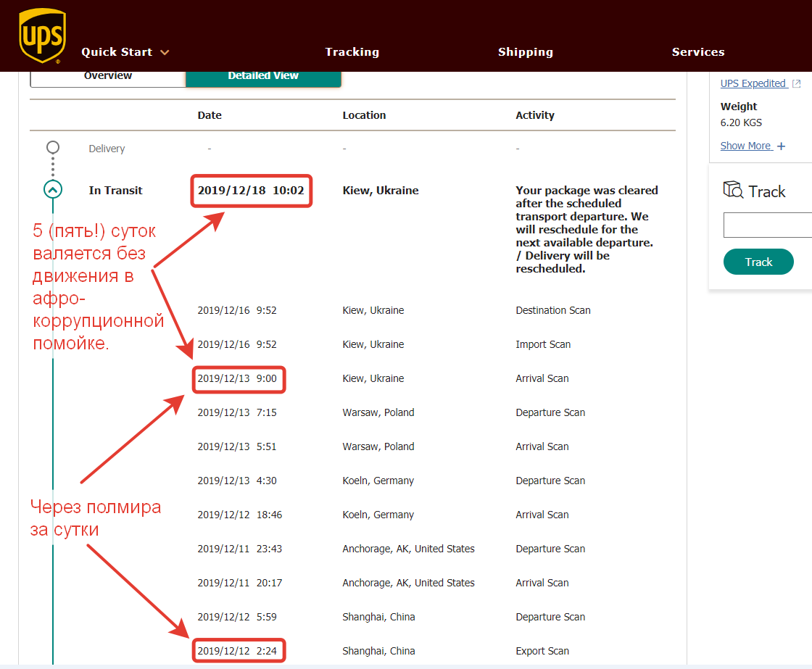Select the Destination Scan activity text
The height and width of the screenshot is (669, 812).
pyautogui.click(x=553, y=310)
